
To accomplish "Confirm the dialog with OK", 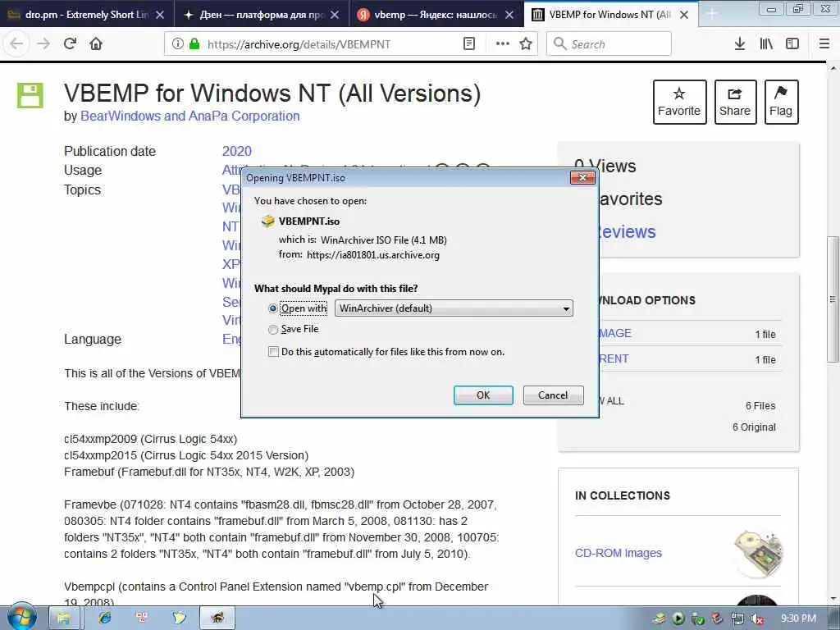I will pyautogui.click(x=483, y=395).
